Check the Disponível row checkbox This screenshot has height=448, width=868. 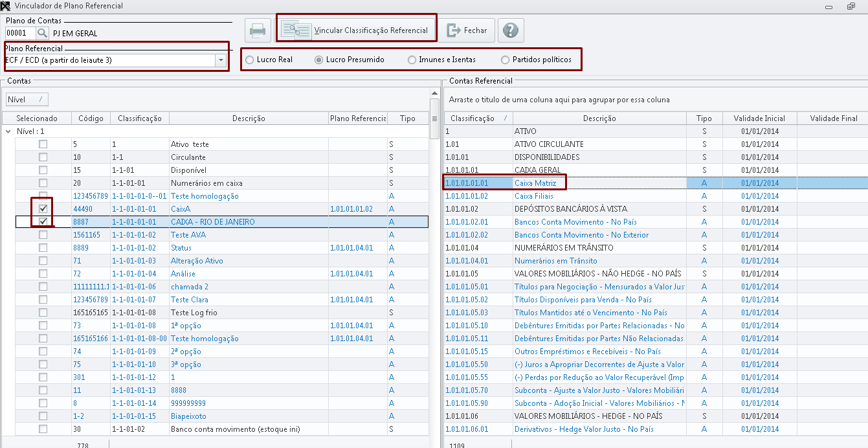tap(43, 170)
